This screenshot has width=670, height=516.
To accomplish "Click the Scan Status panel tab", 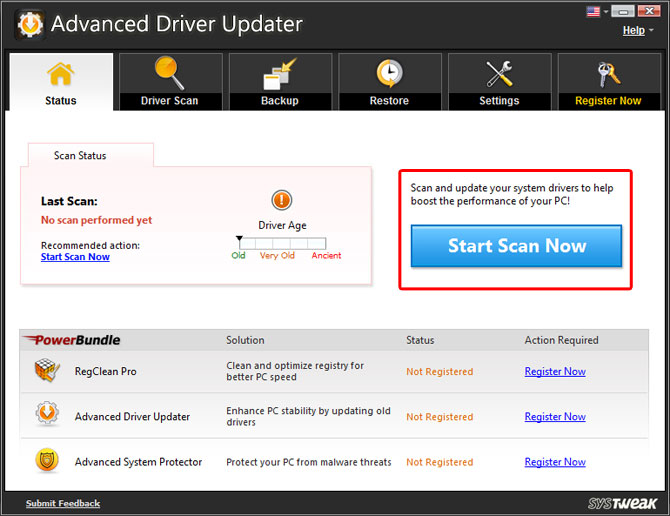I will coord(91,155).
